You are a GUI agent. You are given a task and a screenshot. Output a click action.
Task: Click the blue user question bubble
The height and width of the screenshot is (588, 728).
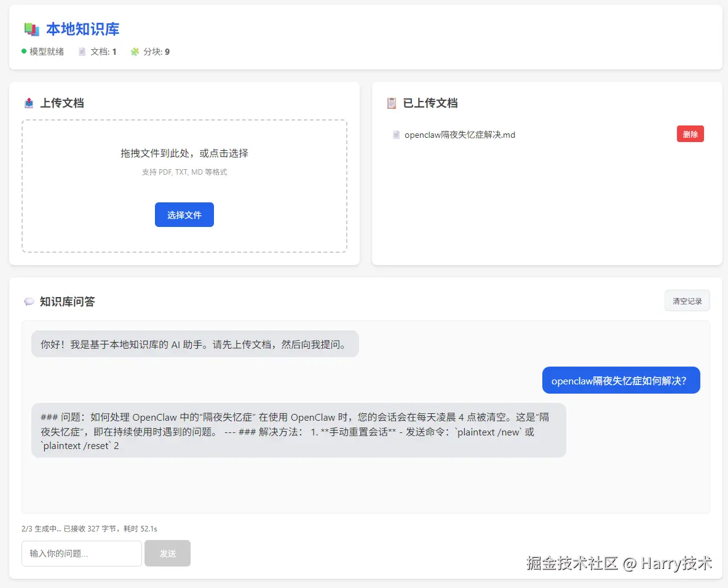coord(621,380)
